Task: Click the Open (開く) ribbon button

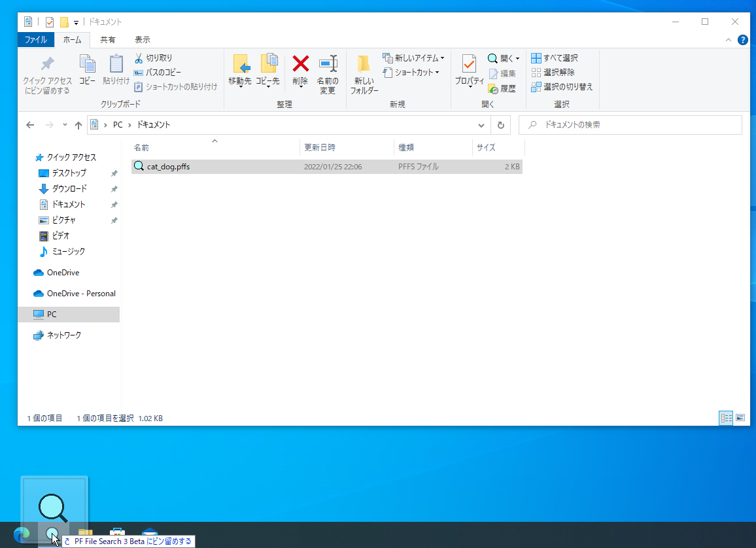Action: coord(504,58)
